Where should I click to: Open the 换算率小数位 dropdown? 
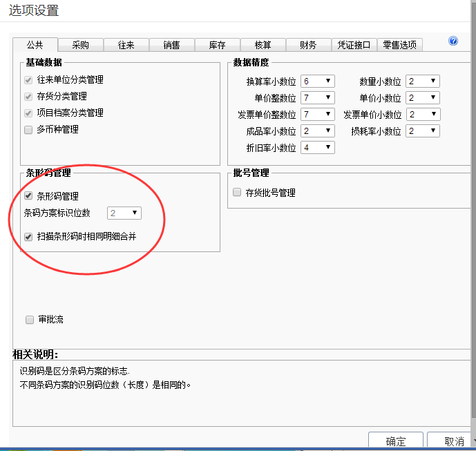point(318,81)
